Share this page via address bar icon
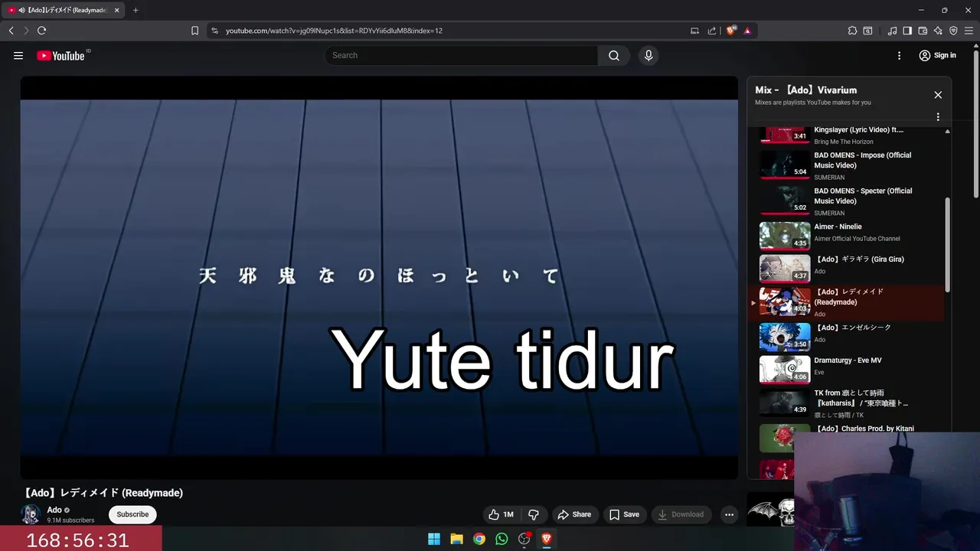This screenshot has width=980, height=551. [x=712, y=31]
